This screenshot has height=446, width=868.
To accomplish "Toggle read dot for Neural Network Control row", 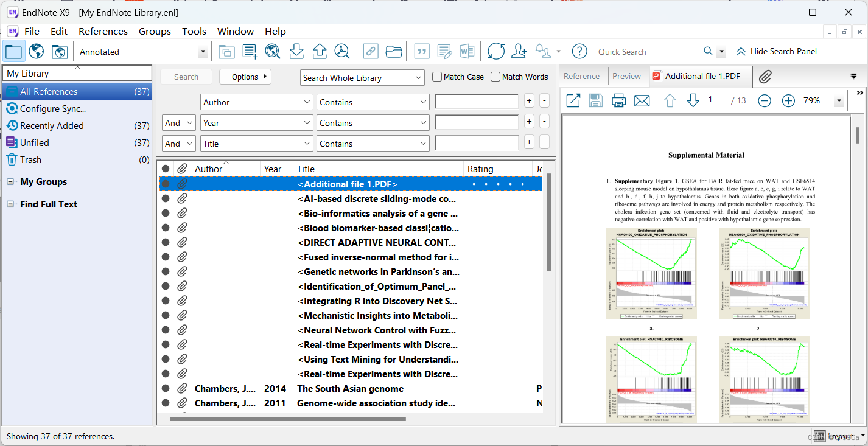I will (x=166, y=330).
